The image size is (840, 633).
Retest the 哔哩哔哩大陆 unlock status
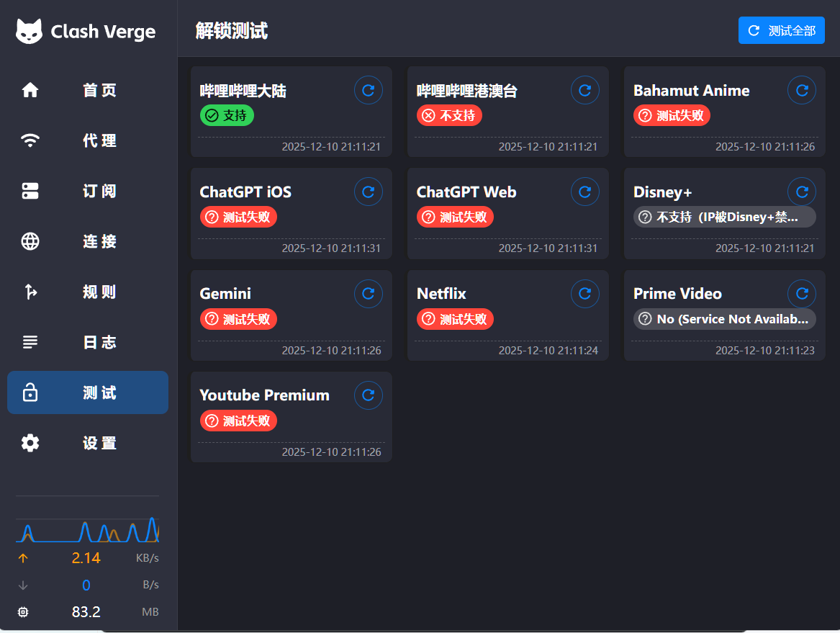[x=368, y=90]
